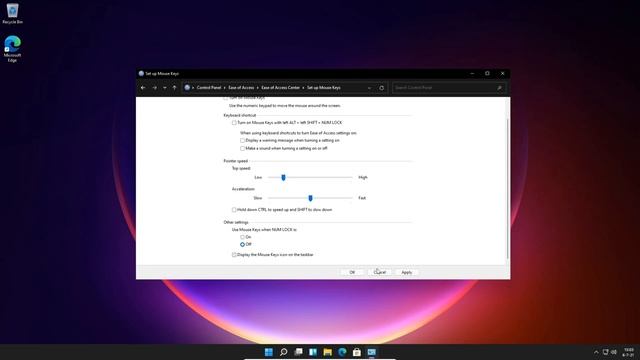The height and width of the screenshot is (360, 640).
Task: Show hidden system tray icons
Action: point(596,352)
